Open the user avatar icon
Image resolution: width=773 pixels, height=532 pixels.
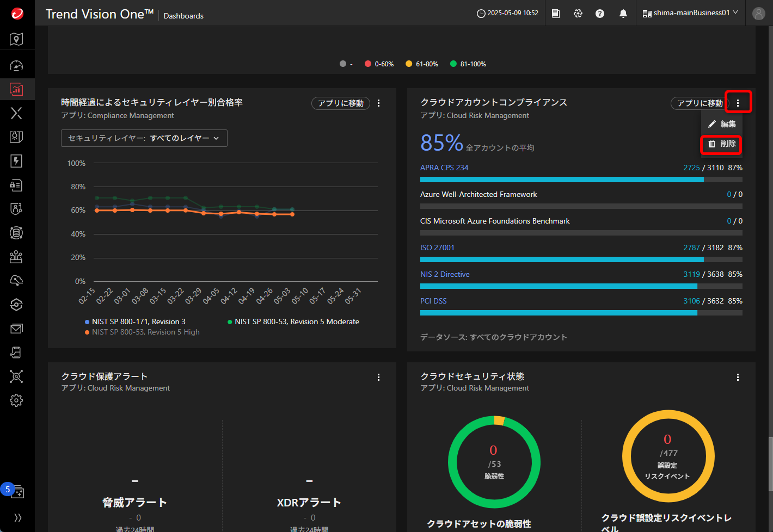759,14
